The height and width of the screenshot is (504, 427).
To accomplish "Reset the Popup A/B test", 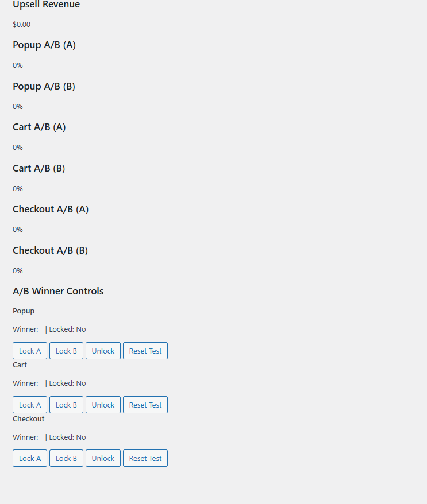I will point(145,351).
